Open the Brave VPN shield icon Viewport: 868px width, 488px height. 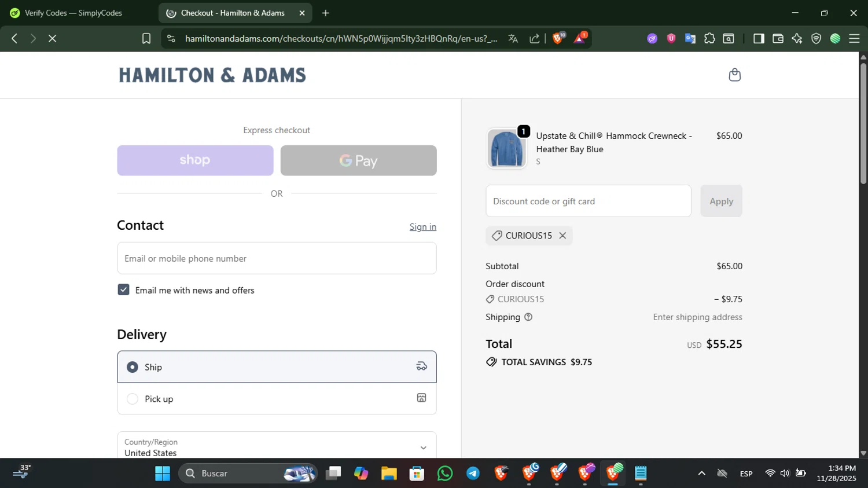tap(816, 39)
